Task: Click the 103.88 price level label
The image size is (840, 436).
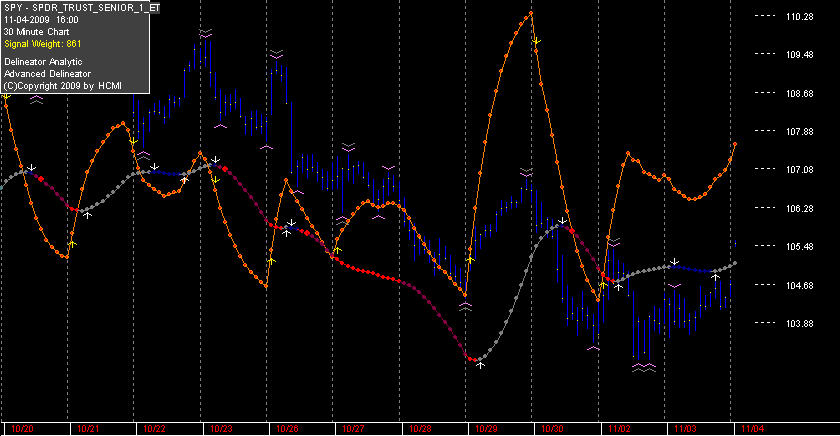Action: 799,324
